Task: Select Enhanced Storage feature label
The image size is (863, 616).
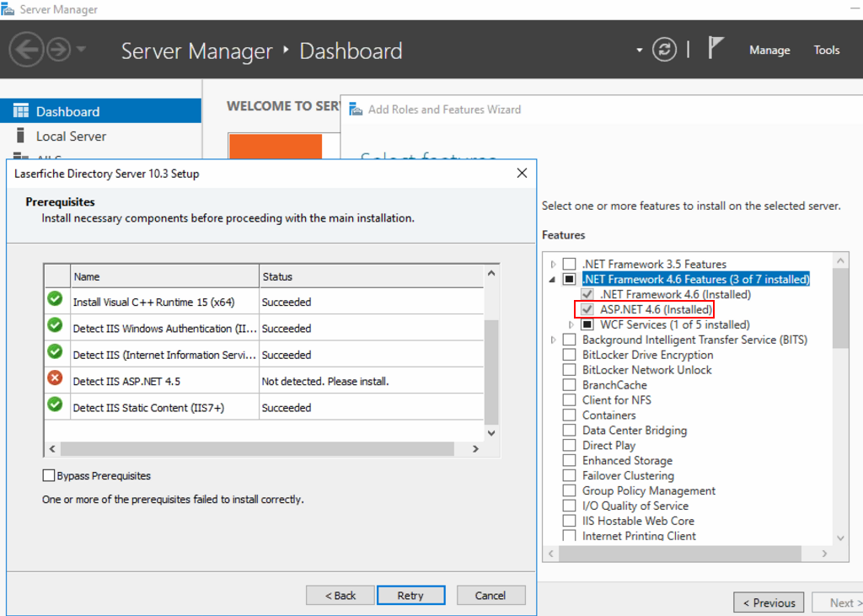Action: pos(627,460)
